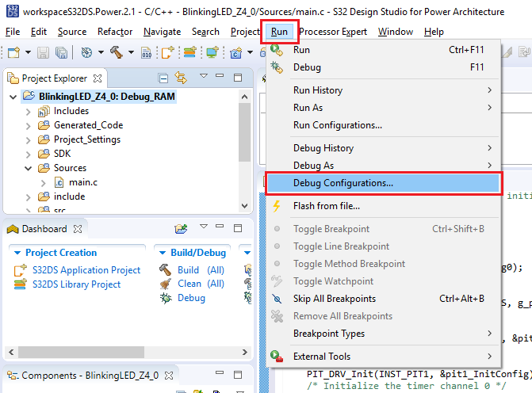This screenshot has width=532, height=393.
Task: Open build configuration dropdown arrow
Action: (x=101, y=52)
